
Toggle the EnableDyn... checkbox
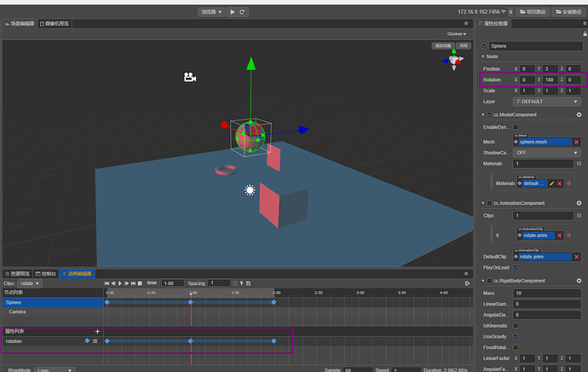click(x=516, y=127)
